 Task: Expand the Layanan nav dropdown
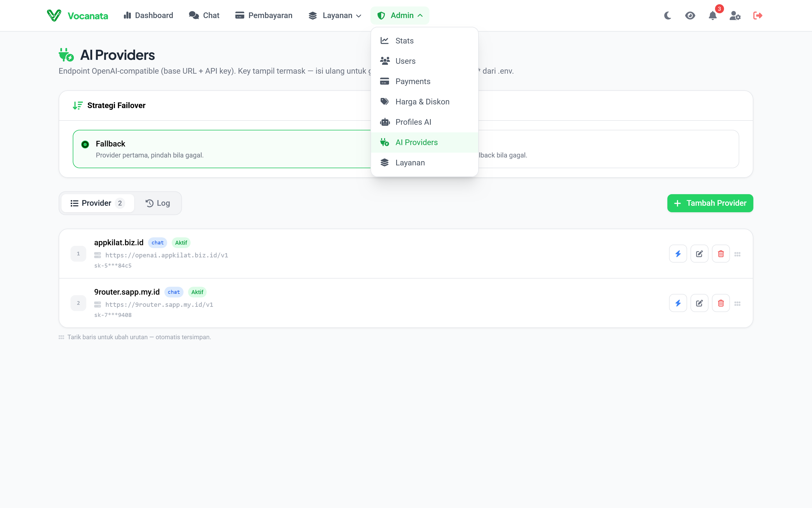[x=335, y=16]
